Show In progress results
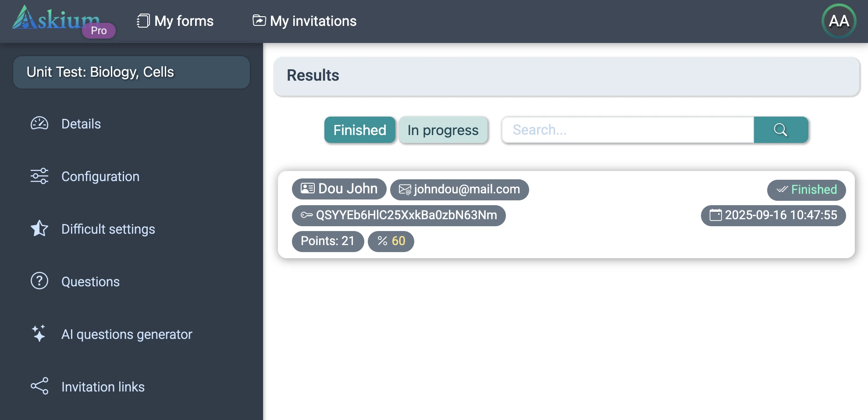The width and height of the screenshot is (868, 420). [443, 130]
